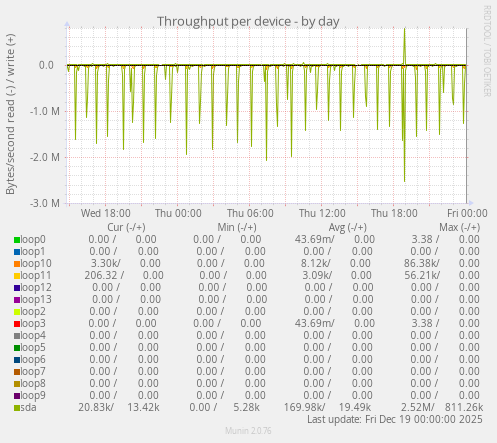Click the loop13 purple legend swatch

coord(17,300)
